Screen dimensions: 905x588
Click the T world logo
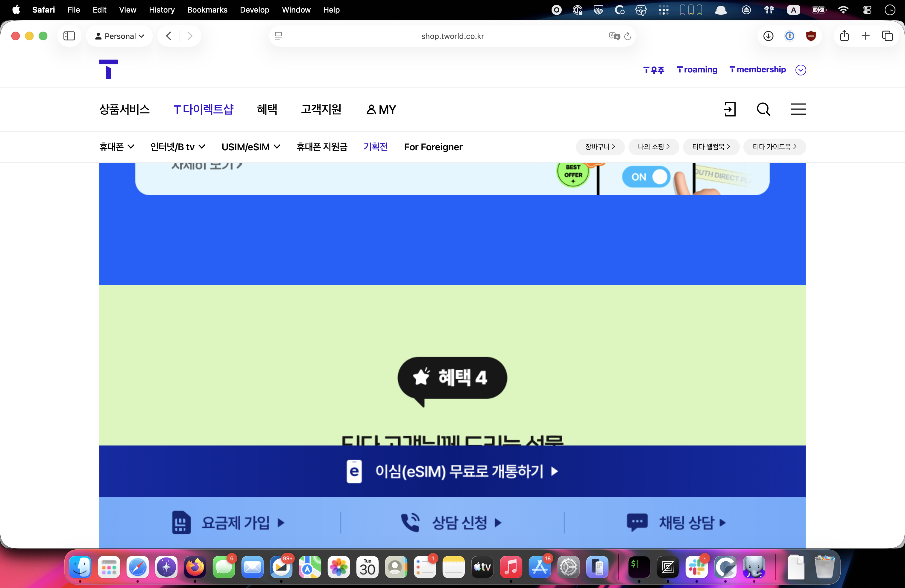pyautogui.click(x=108, y=69)
